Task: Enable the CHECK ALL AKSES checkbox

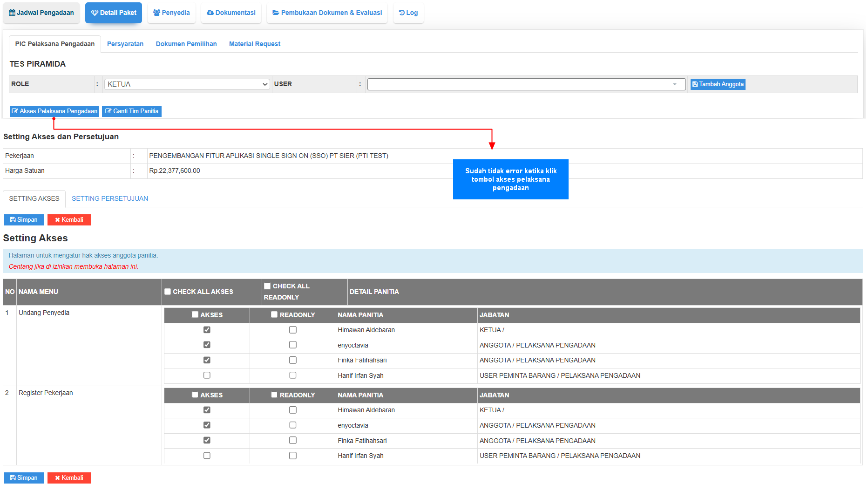Action: coord(168,292)
